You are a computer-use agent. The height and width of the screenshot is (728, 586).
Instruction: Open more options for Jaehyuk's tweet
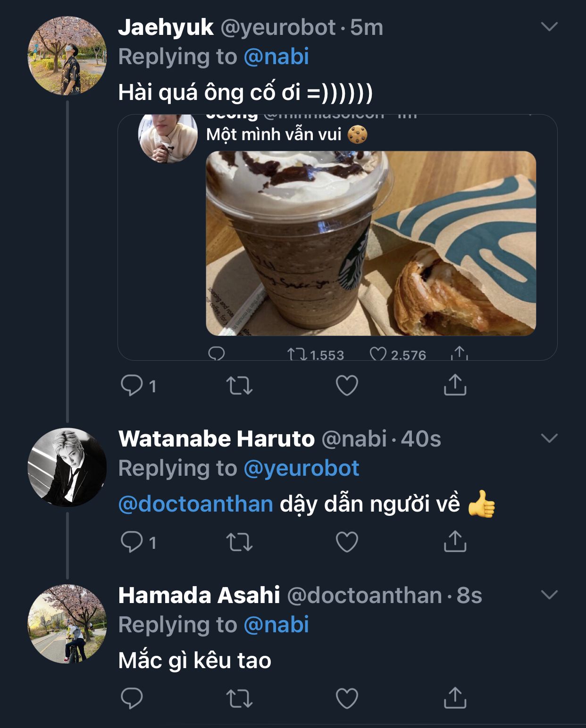(x=549, y=26)
